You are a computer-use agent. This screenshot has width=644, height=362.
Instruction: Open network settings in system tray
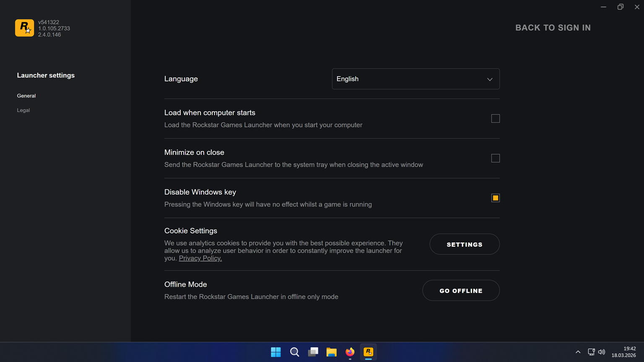tap(591, 352)
